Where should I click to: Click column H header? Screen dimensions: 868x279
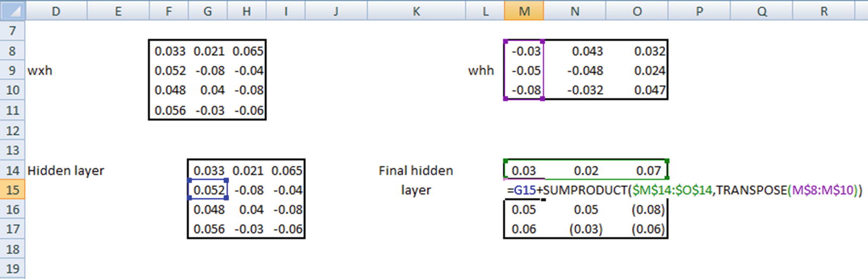(246, 11)
